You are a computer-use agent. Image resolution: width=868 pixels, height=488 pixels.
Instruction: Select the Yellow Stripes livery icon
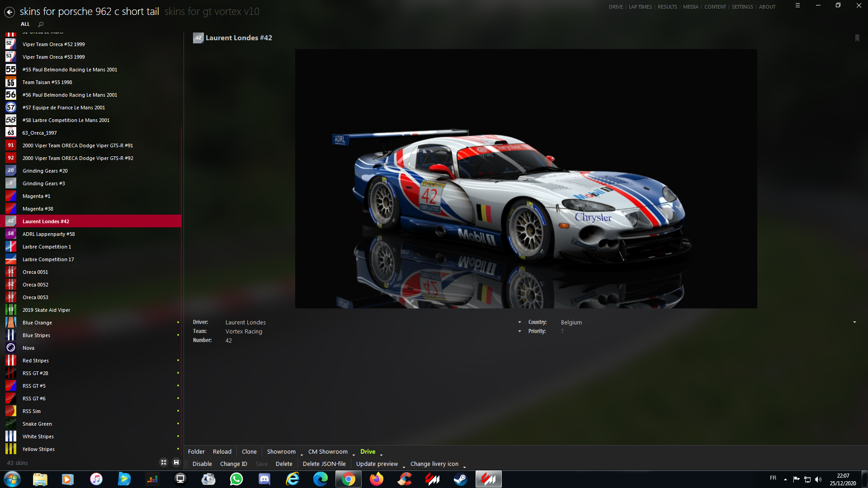click(x=11, y=449)
